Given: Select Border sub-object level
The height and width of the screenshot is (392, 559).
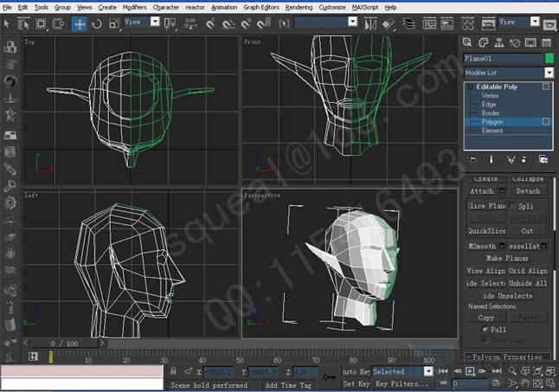Looking at the screenshot, I should (491, 113).
